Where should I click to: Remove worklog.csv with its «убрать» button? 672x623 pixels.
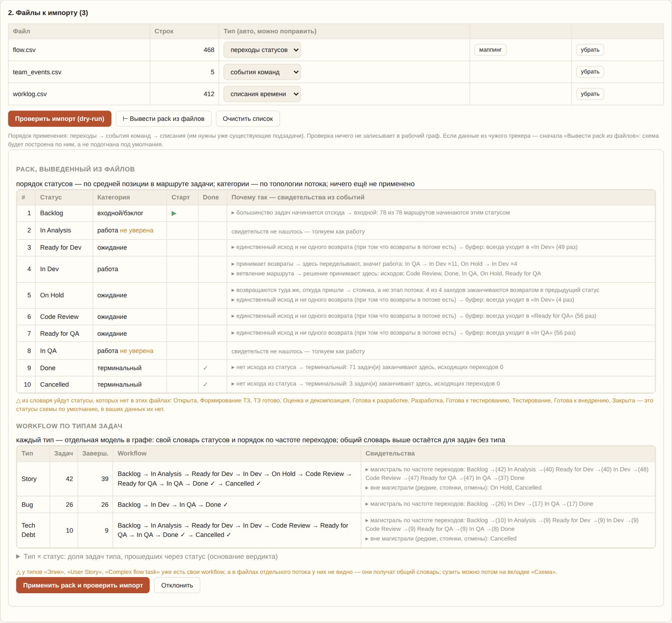(x=590, y=94)
